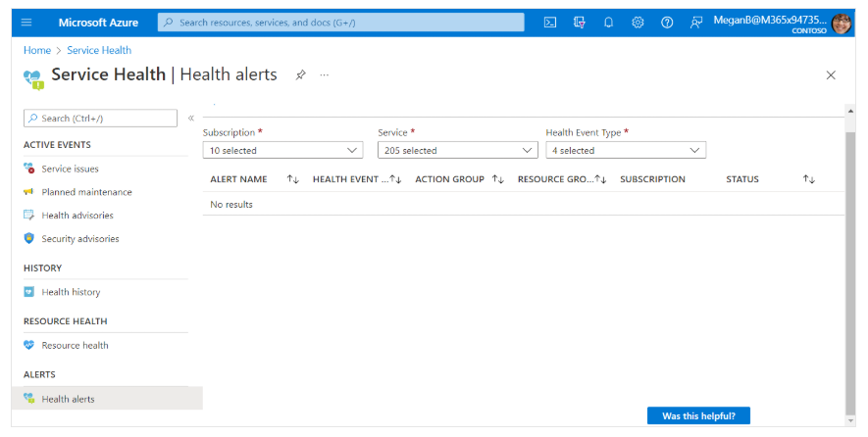Open the more options ellipsis beside title

[x=325, y=75]
